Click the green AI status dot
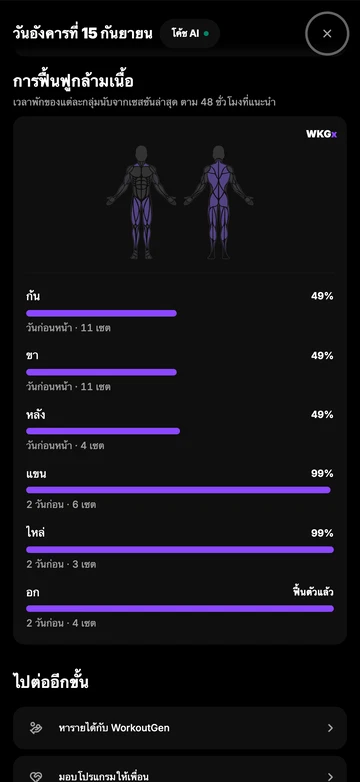 pyautogui.click(x=206, y=34)
